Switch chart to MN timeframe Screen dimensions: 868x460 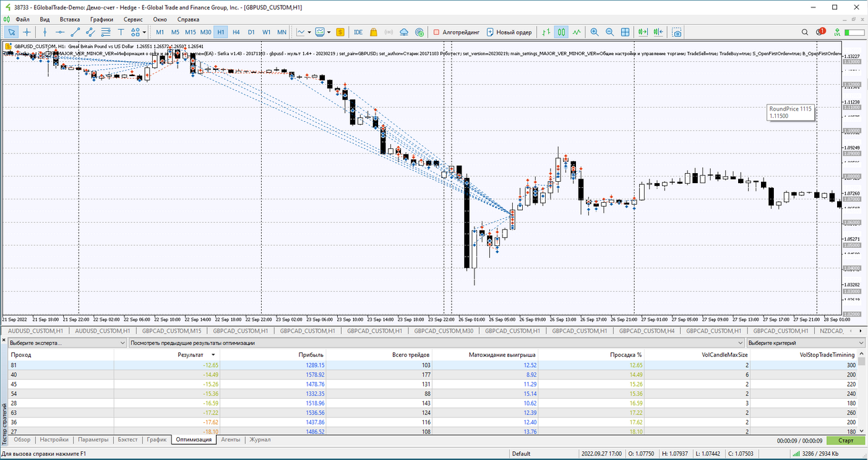tap(282, 32)
